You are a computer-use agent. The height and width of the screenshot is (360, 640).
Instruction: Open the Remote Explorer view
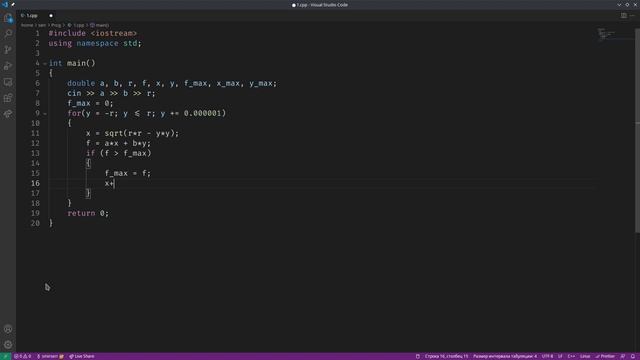pos(8,82)
